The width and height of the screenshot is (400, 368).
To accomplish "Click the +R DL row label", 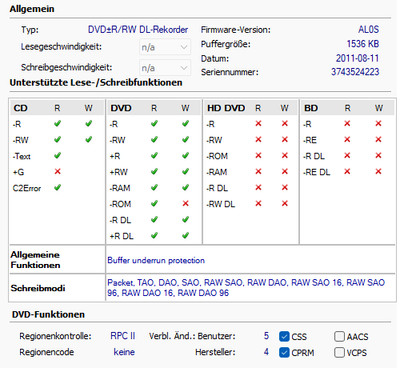I will [121, 236].
